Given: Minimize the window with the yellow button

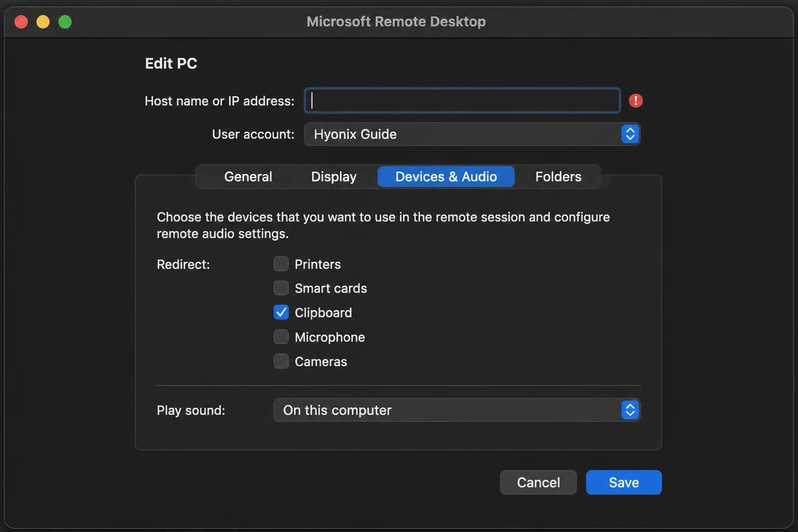Looking at the screenshot, I should (43, 22).
